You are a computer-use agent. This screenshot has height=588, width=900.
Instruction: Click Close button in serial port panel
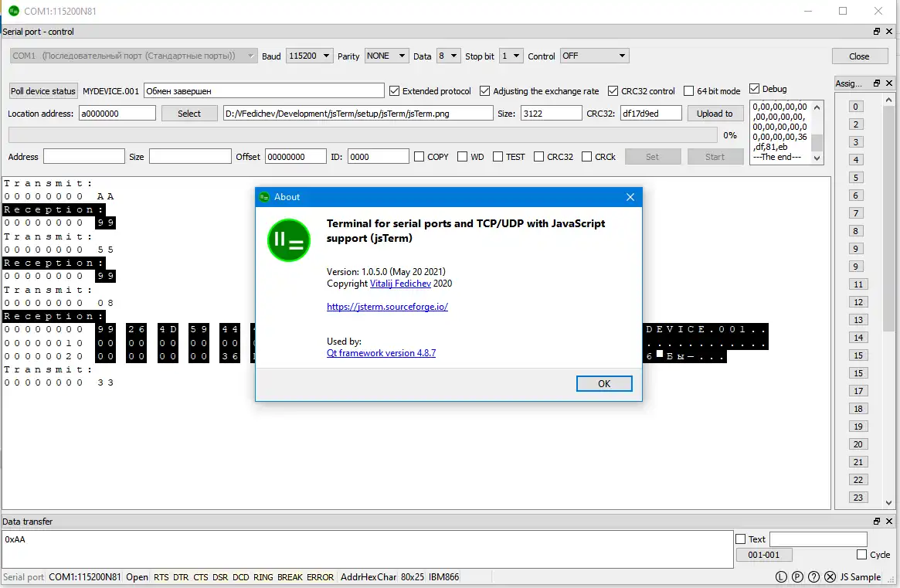pos(859,56)
